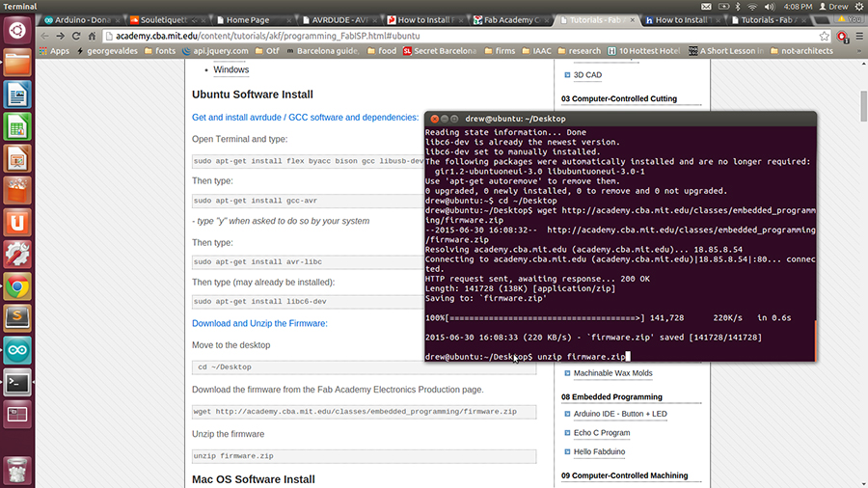Screen dimensions: 868x488
Task: Open the Trash in launcher
Action: 17,470
